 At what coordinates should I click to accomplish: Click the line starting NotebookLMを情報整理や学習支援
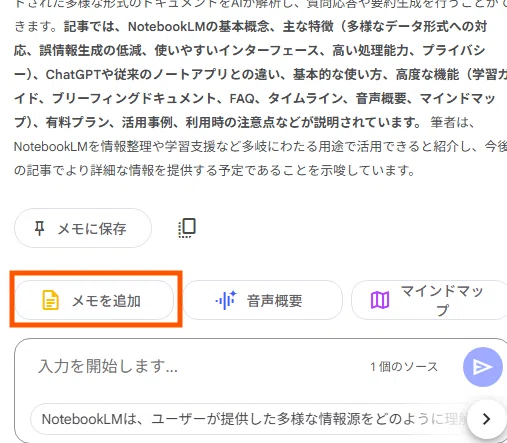tap(260, 147)
